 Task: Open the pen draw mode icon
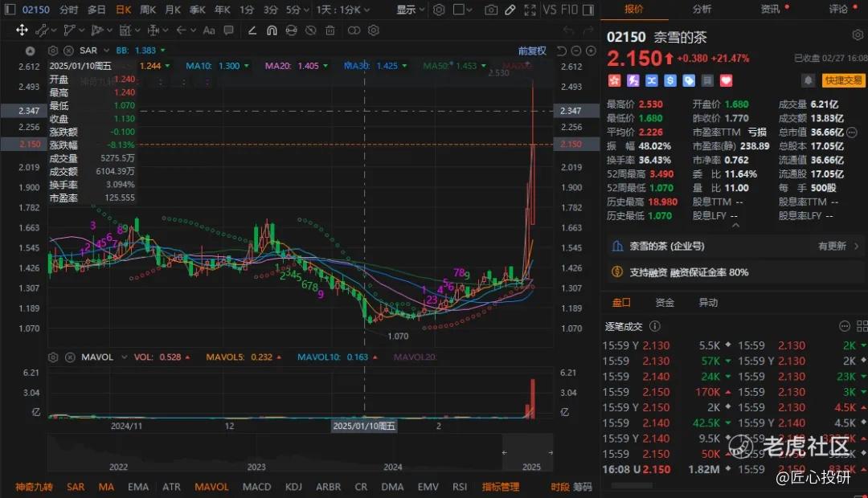[x=510, y=10]
